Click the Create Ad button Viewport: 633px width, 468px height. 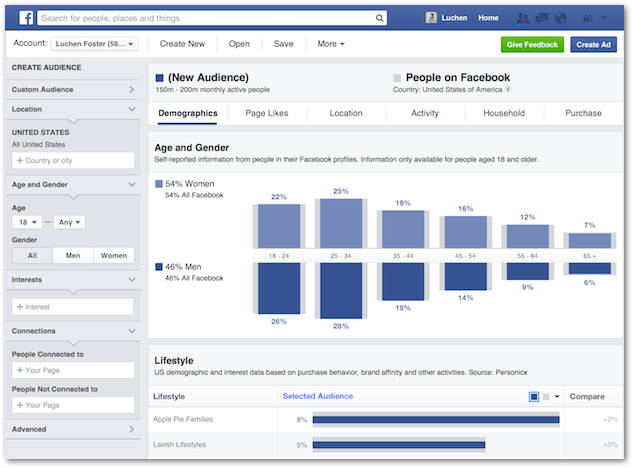[x=593, y=44]
